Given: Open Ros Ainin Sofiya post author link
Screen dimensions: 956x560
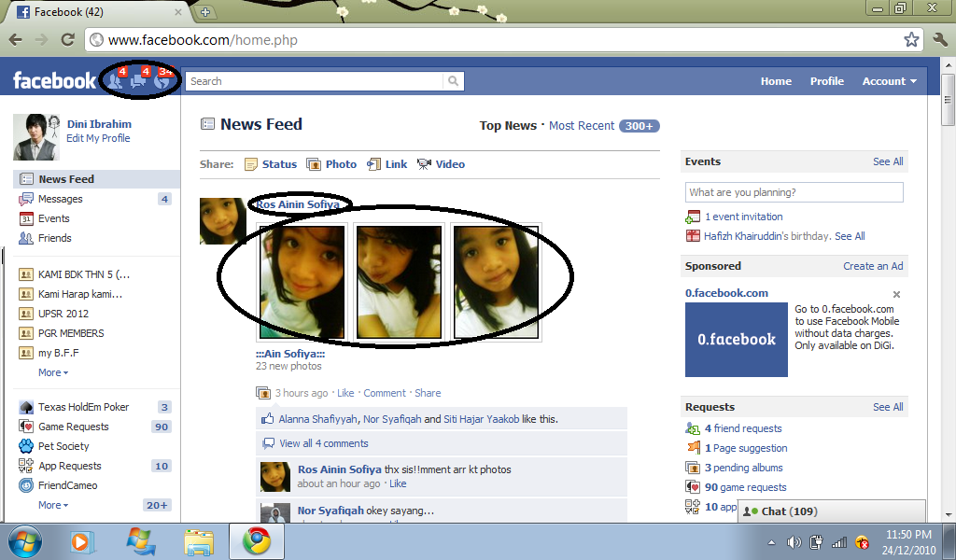Looking at the screenshot, I should tap(298, 204).
